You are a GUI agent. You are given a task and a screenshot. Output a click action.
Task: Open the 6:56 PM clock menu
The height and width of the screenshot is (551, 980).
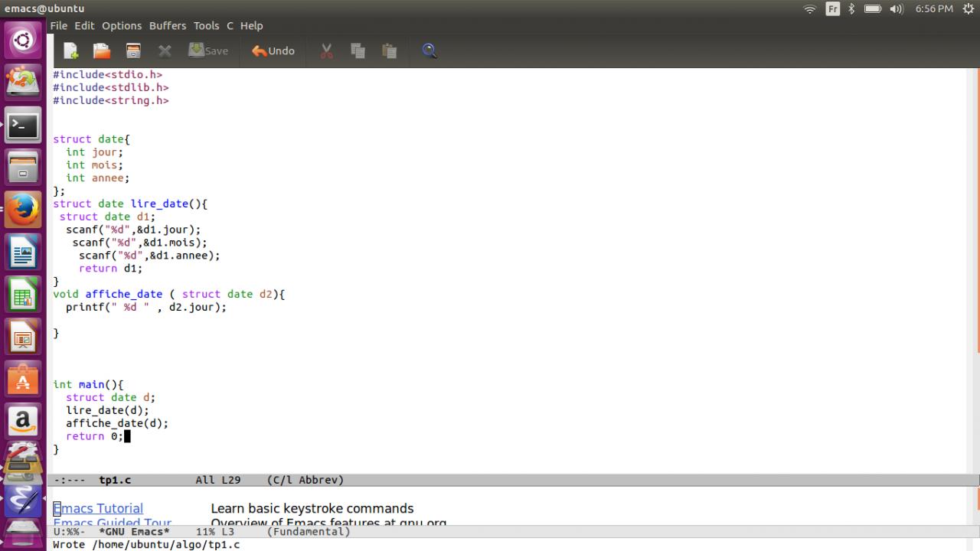[934, 9]
